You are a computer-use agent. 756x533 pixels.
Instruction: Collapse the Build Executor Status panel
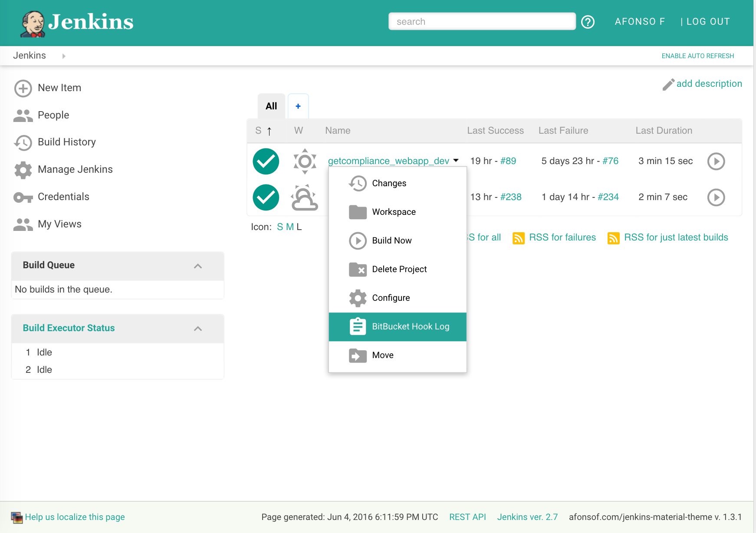tap(198, 329)
